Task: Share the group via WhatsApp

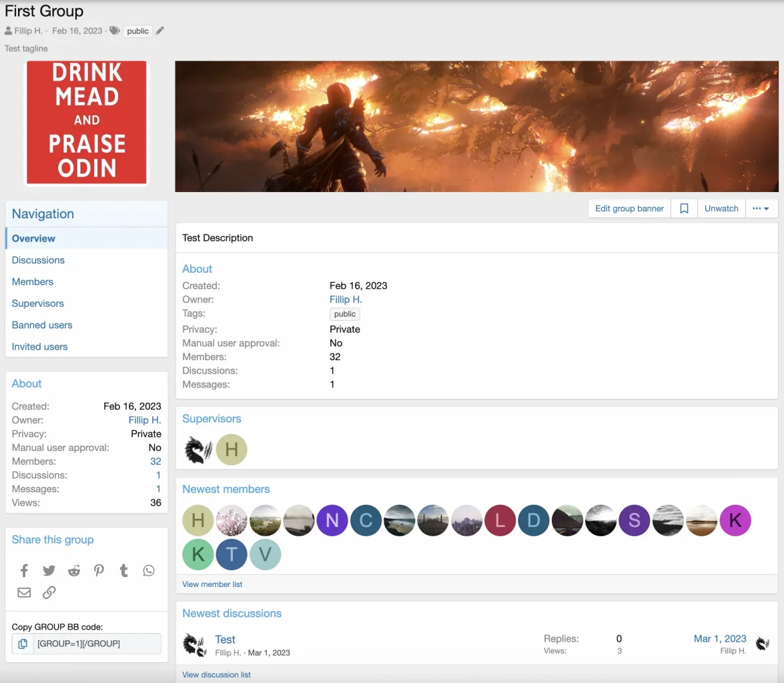Action: click(x=148, y=570)
